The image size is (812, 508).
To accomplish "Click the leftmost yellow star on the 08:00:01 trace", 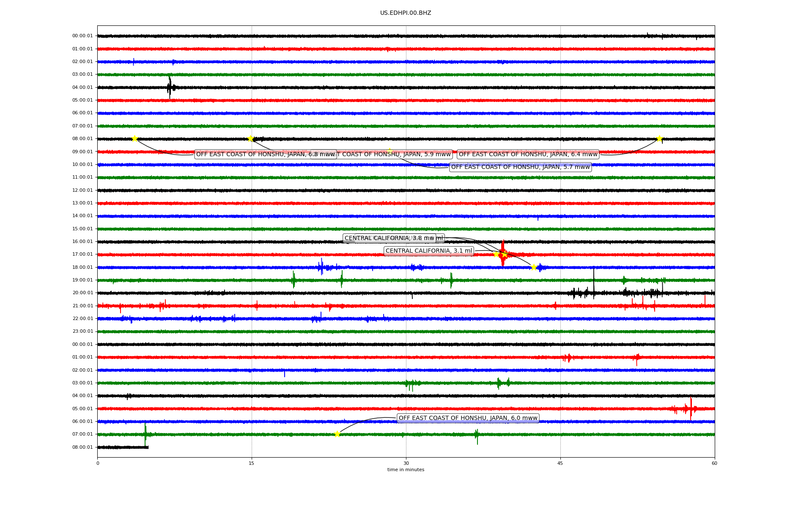I will pos(134,138).
